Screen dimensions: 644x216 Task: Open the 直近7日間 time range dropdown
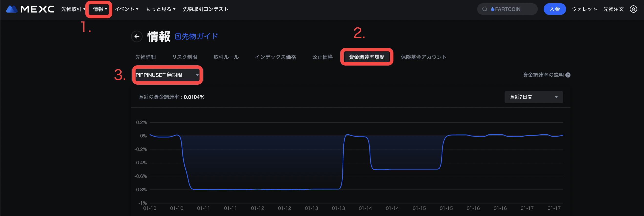(533, 97)
